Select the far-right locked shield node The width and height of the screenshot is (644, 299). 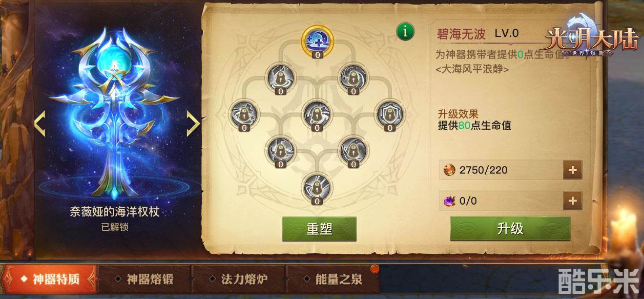[390, 113]
